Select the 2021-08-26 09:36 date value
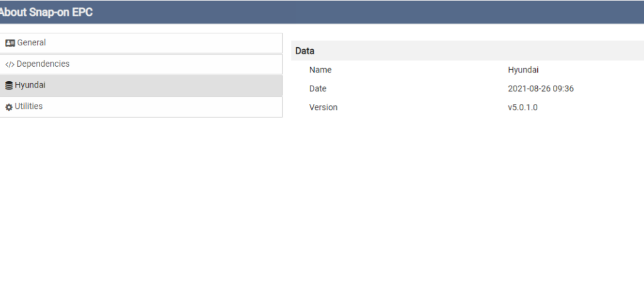The image size is (644, 292). [x=540, y=89]
